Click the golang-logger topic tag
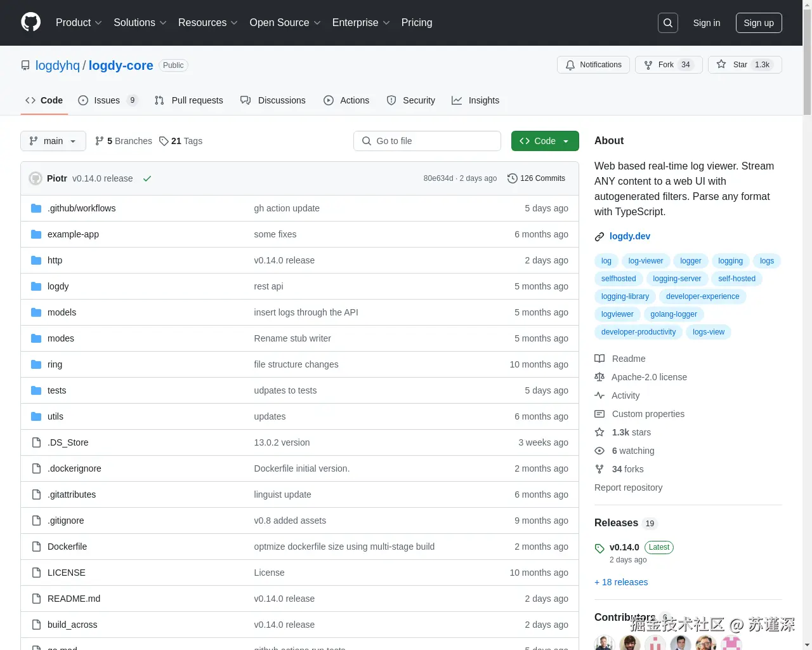Image resolution: width=812 pixels, height=650 pixels. click(x=674, y=314)
